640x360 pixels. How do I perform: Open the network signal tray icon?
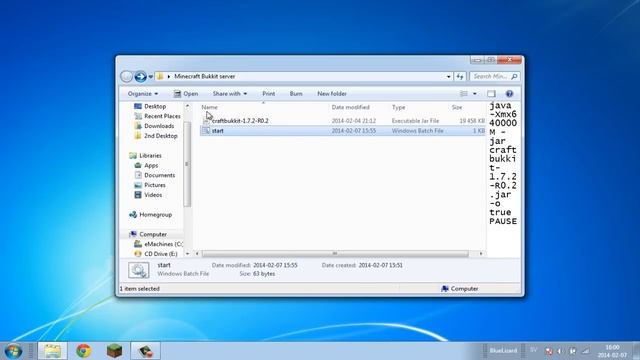pos(585,351)
